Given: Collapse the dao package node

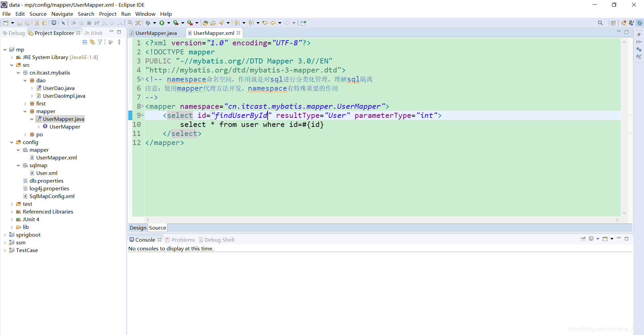Looking at the screenshot, I should pos(25,81).
